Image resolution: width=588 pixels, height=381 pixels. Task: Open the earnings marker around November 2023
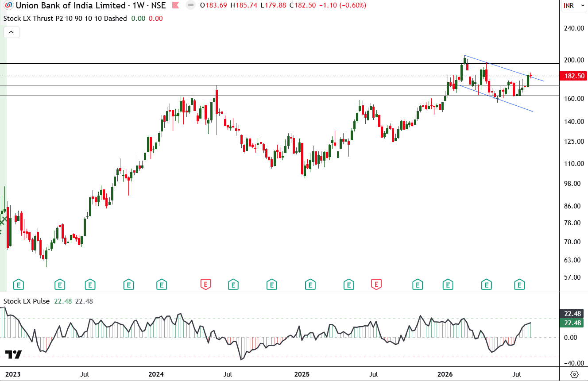(x=129, y=284)
